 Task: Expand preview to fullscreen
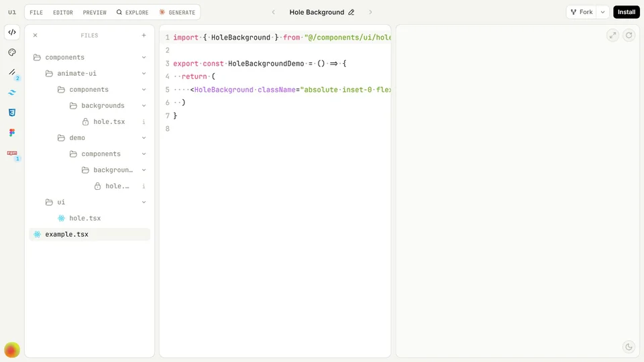pos(612,36)
